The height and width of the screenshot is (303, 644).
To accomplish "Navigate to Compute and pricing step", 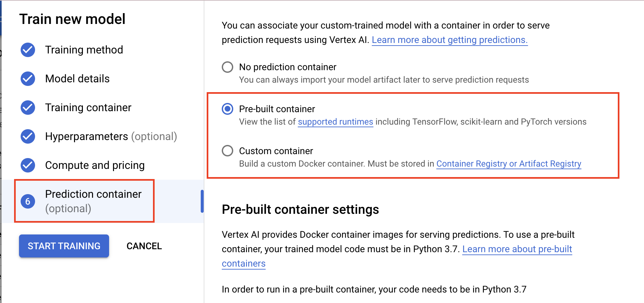I will tap(95, 165).
